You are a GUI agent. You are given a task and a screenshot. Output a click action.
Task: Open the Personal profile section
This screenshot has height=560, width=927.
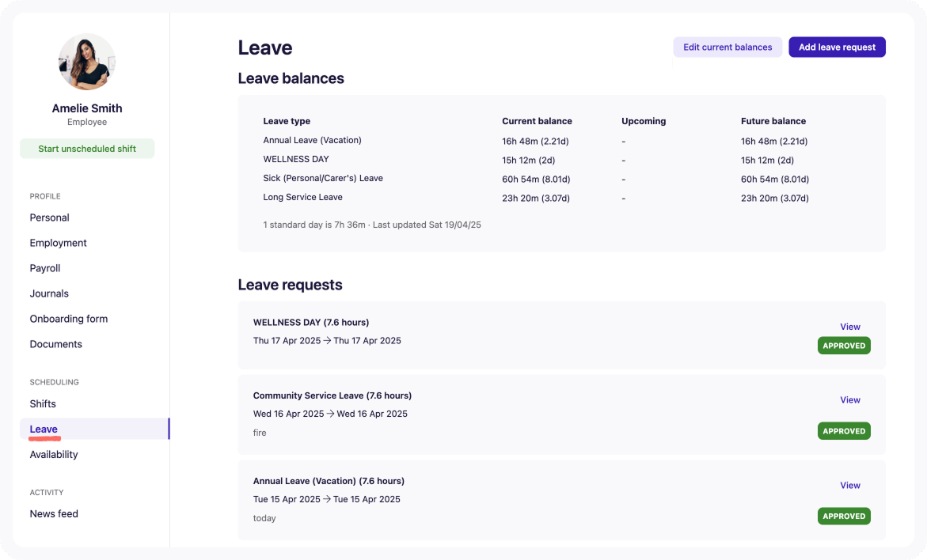click(x=50, y=218)
